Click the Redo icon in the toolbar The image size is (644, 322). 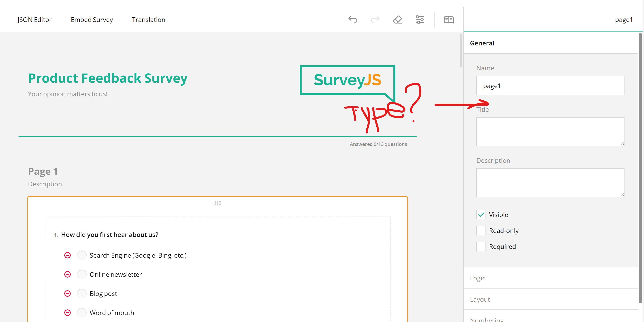click(x=375, y=20)
